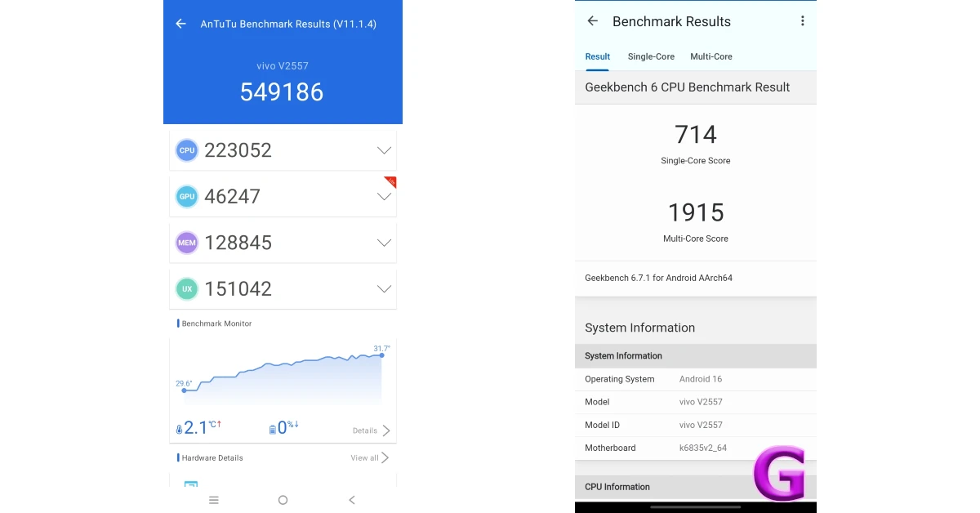Tap the temperature thermometer icon
The height and width of the screenshot is (513, 980).
click(x=179, y=429)
